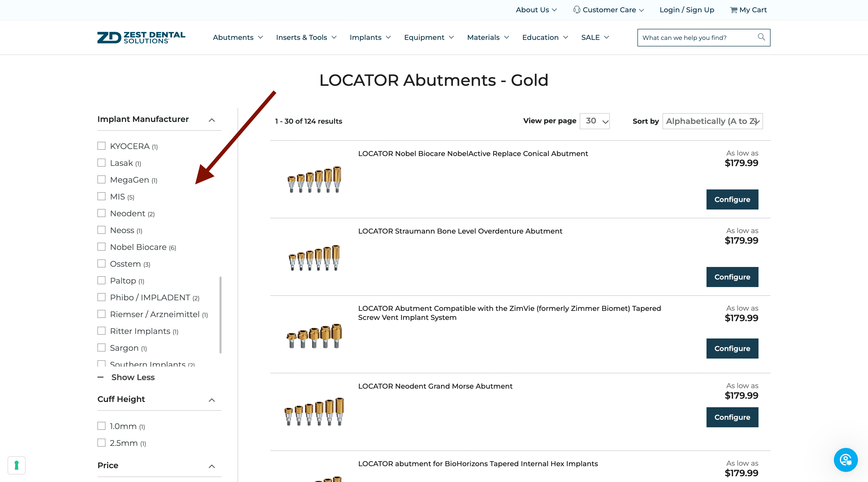The width and height of the screenshot is (868, 482).
Task: Open LOCATOR BioHorizons Tapered Internal Hex title
Action: coord(478,463)
